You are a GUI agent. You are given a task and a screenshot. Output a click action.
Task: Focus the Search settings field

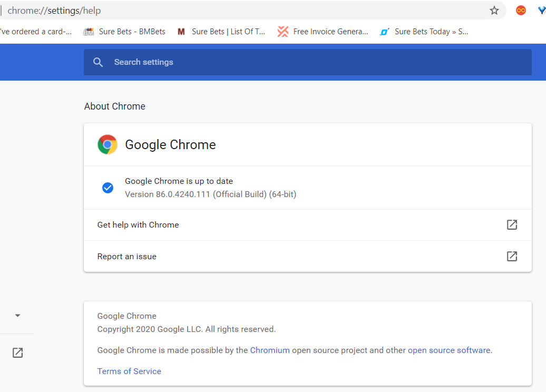[x=316, y=62]
